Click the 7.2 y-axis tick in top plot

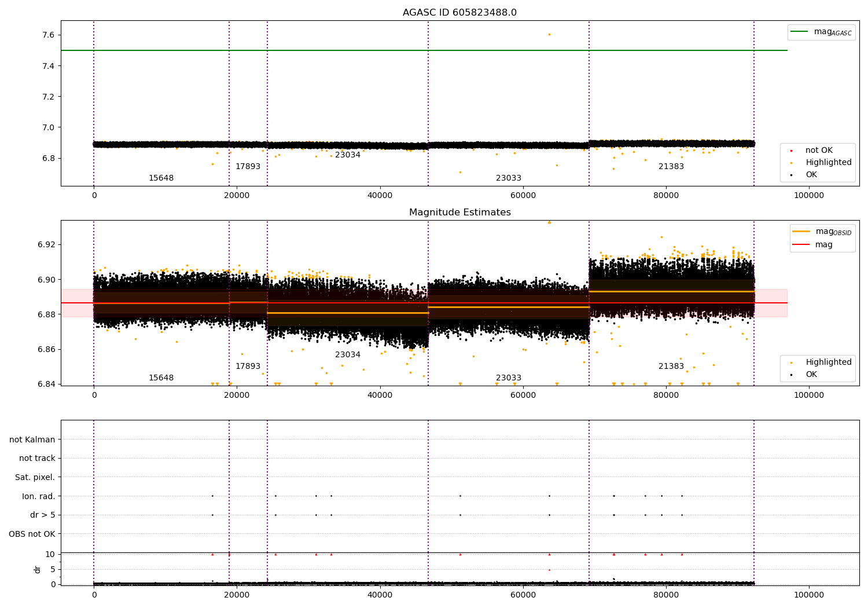click(48, 97)
